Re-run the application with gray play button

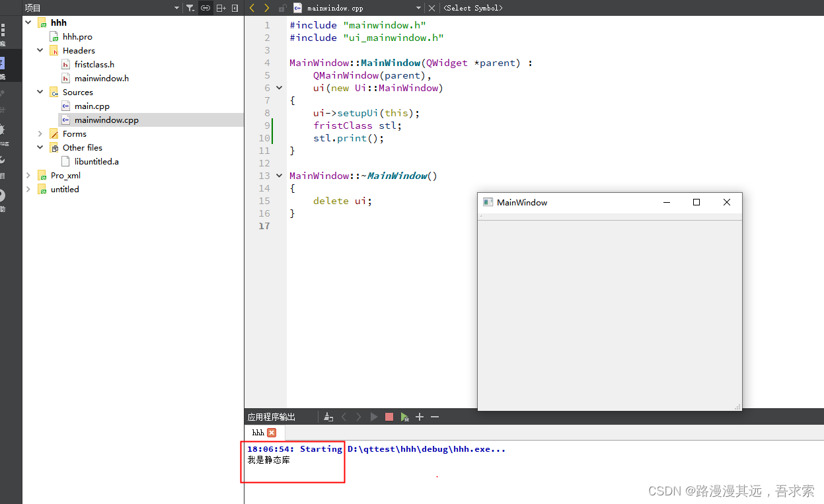click(374, 417)
